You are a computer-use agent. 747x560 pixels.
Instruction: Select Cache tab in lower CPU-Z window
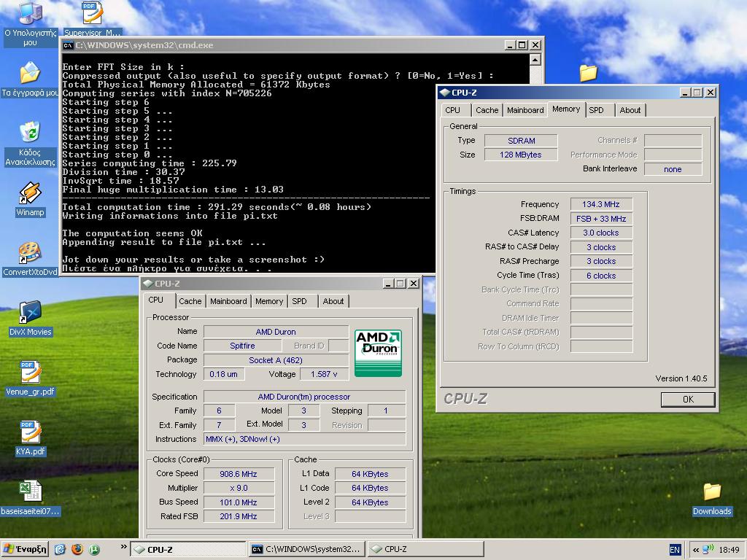tap(190, 301)
